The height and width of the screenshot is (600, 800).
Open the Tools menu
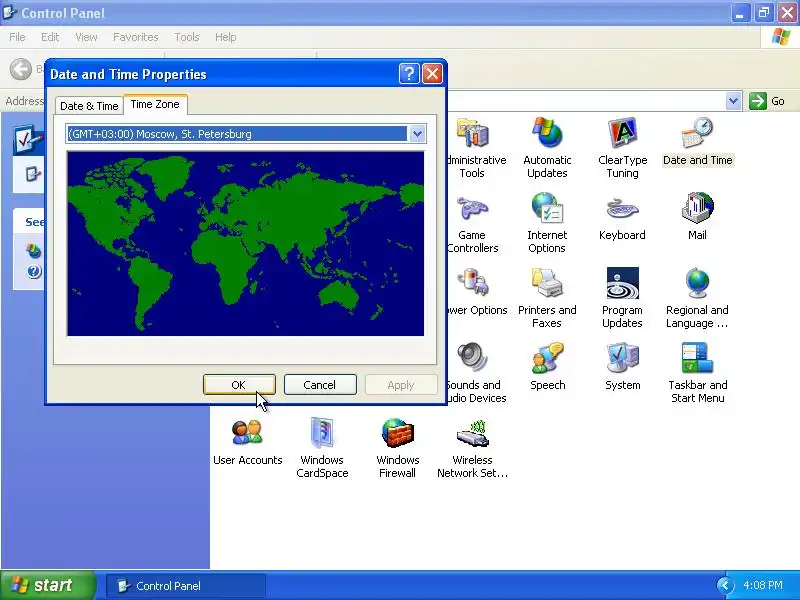coord(187,37)
